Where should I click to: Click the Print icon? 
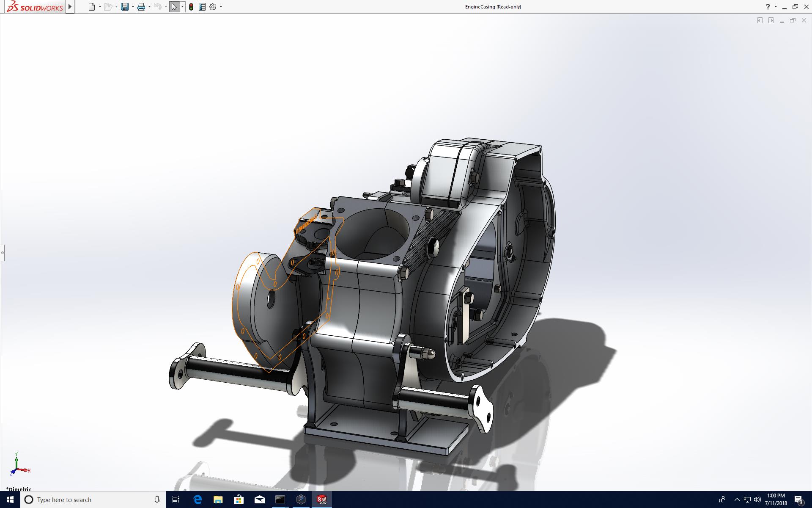click(141, 7)
